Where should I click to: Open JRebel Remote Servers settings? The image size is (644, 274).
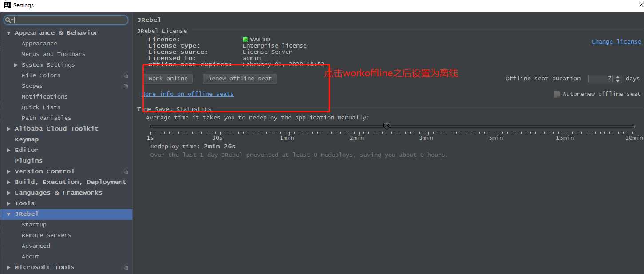[x=46, y=235]
